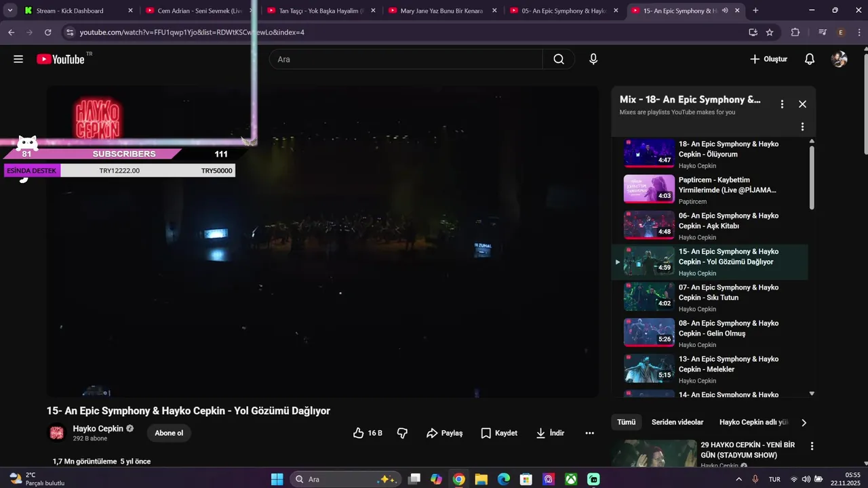
Task: Open Microsoft Edge from taskbar
Action: point(503,479)
